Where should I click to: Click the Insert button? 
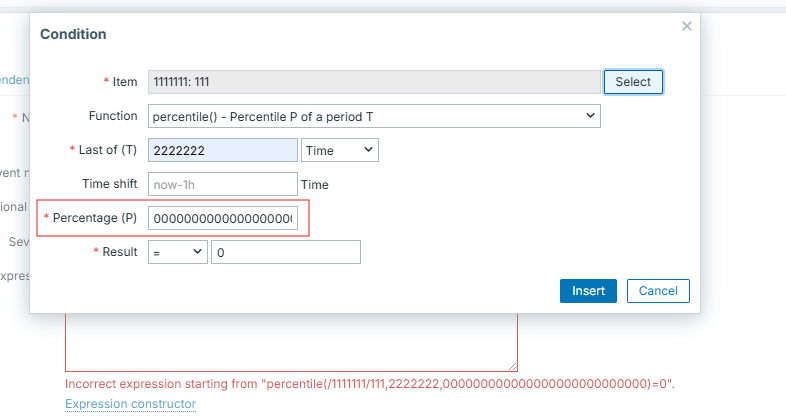(588, 291)
